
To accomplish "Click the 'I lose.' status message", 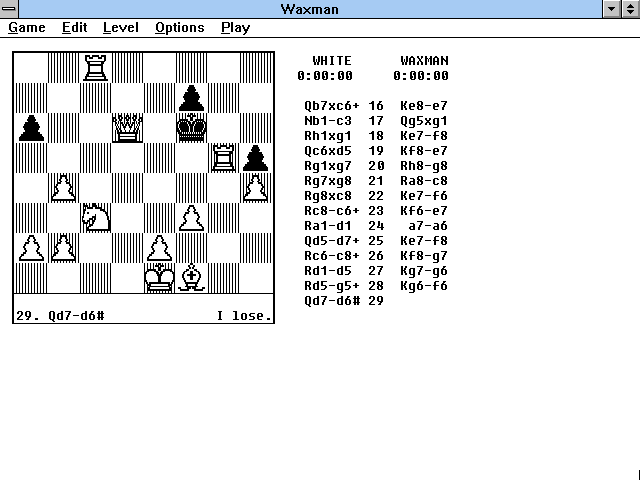I will 244,316.
